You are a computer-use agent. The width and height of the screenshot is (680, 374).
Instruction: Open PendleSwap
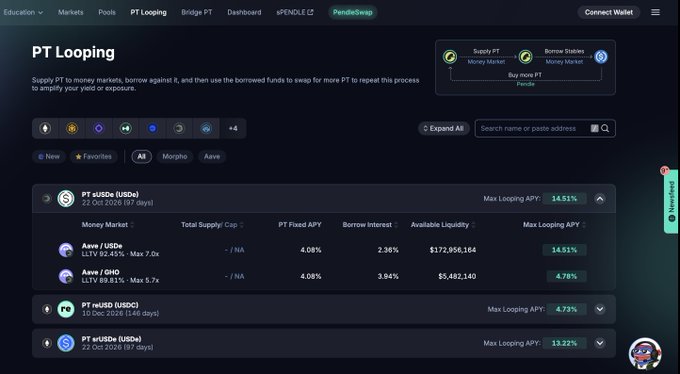coord(353,12)
